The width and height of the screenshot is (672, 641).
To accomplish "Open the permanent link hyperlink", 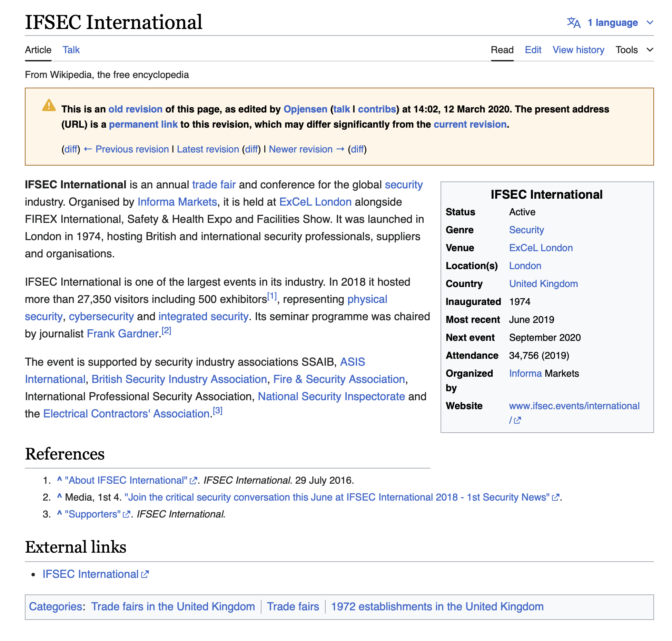I will pos(143,124).
